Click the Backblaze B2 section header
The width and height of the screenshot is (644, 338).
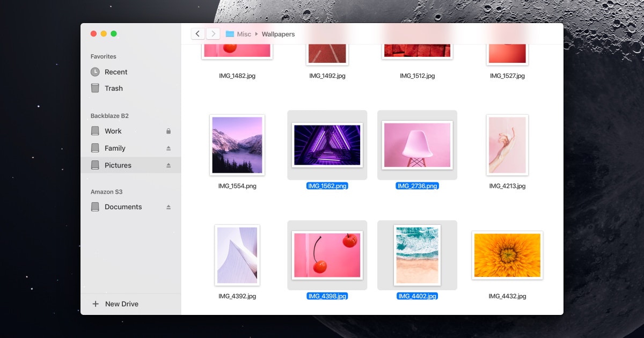[x=109, y=116]
